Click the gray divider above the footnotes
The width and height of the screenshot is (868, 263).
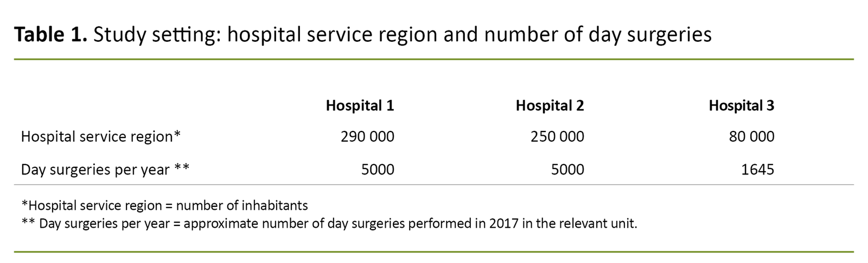tap(434, 185)
